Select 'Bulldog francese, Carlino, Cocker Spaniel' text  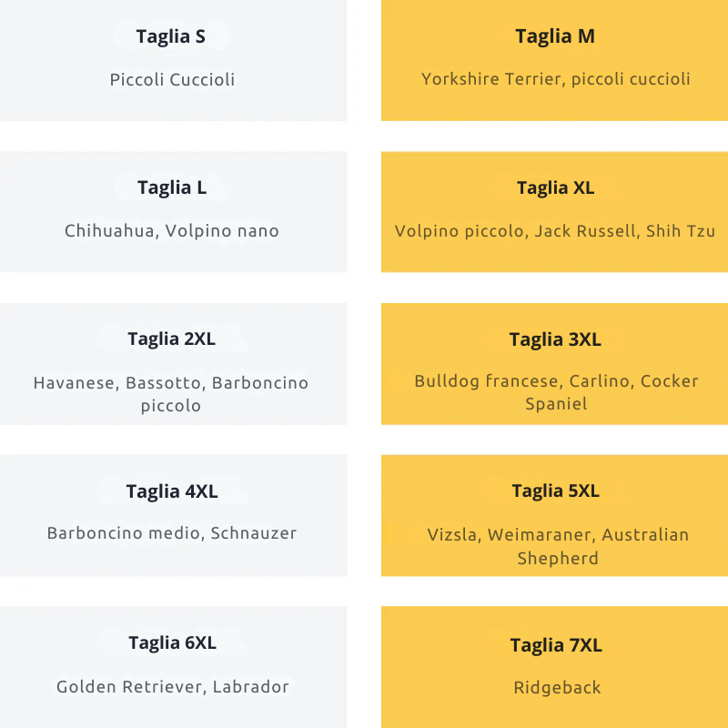click(x=556, y=392)
